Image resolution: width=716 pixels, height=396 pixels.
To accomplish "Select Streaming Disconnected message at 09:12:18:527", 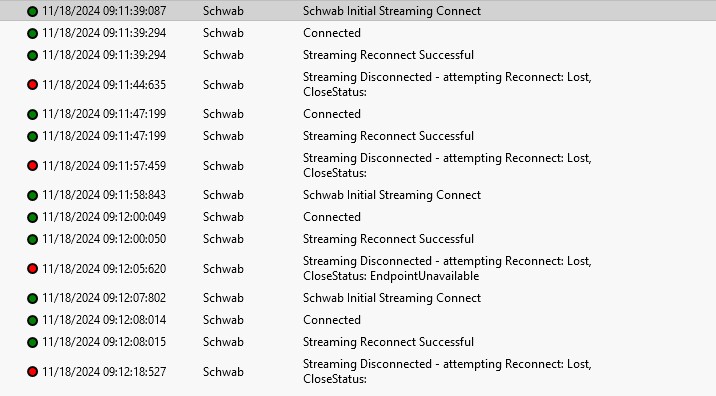I will (447, 371).
